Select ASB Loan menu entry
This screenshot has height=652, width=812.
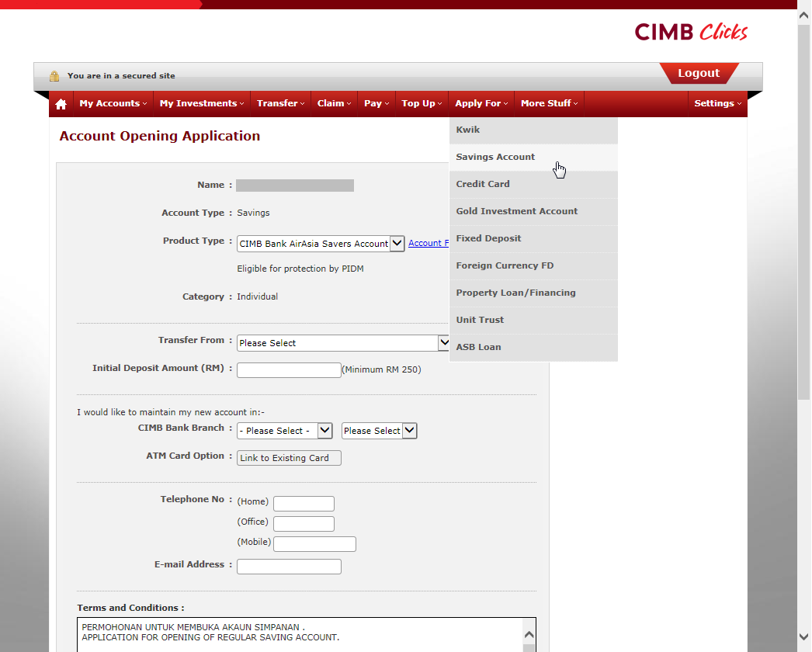[x=533, y=348]
